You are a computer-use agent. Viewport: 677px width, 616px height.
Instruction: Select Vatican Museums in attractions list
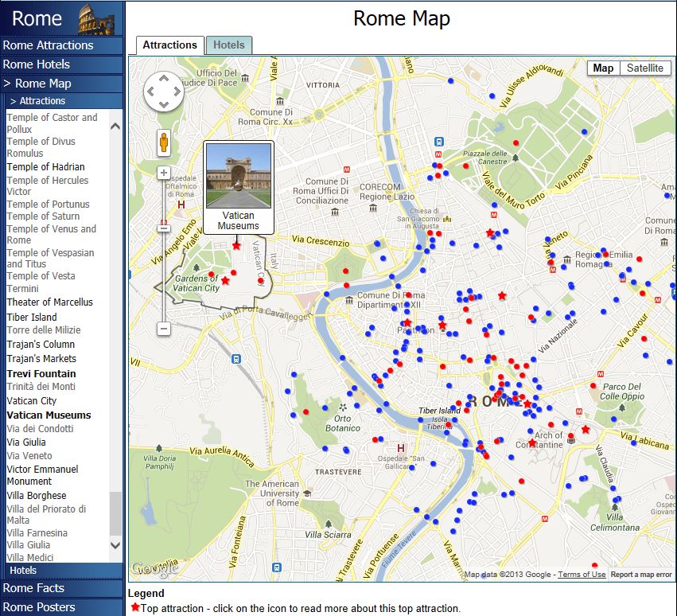point(49,415)
